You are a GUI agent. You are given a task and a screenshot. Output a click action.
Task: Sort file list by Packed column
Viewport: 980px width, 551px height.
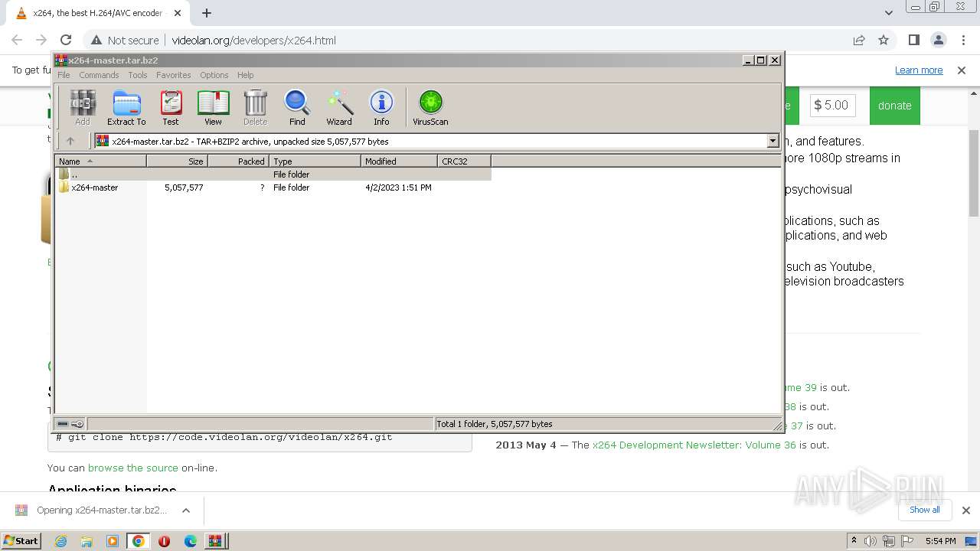[x=238, y=161]
